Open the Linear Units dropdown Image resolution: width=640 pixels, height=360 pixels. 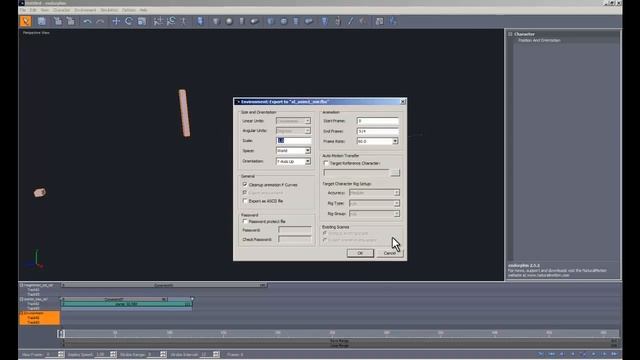[x=293, y=121]
